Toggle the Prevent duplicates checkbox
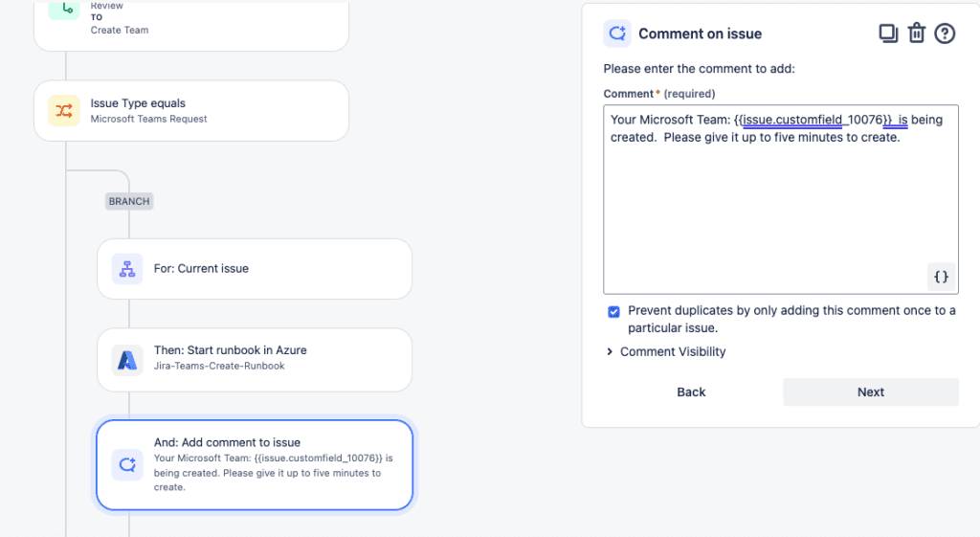 613,311
